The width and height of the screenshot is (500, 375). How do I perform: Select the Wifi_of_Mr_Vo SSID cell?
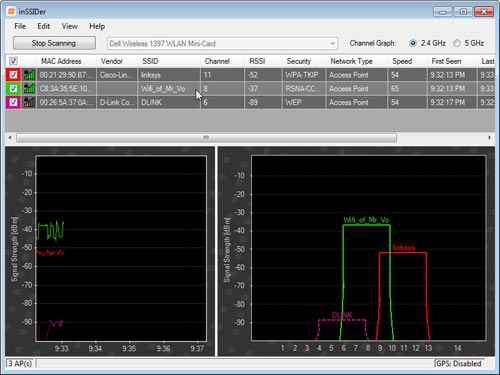[169, 88]
